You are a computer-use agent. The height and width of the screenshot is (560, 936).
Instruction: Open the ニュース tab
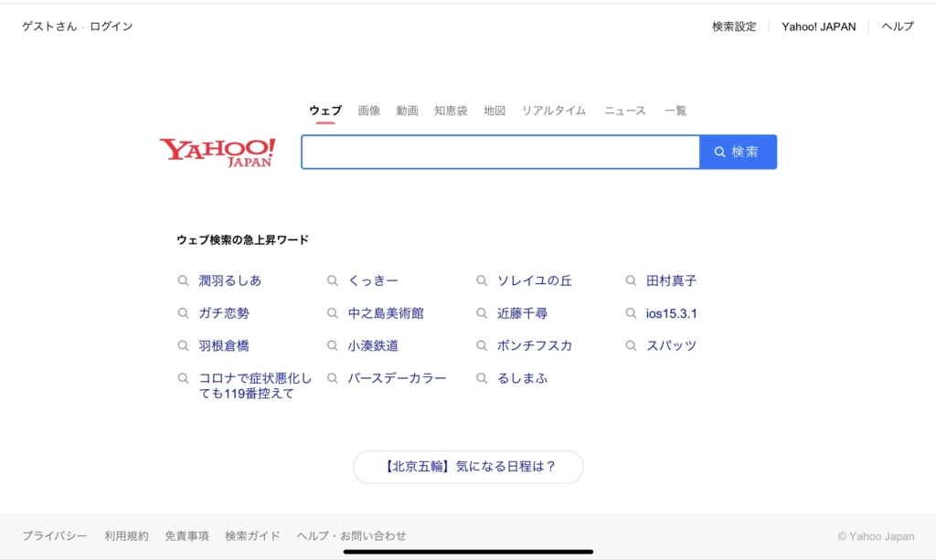tap(625, 111)
